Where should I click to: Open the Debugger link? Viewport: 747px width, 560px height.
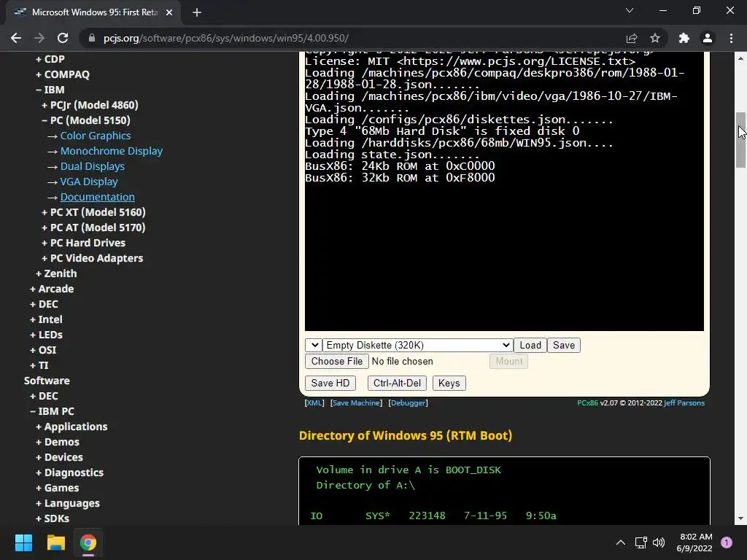point(409,402)
